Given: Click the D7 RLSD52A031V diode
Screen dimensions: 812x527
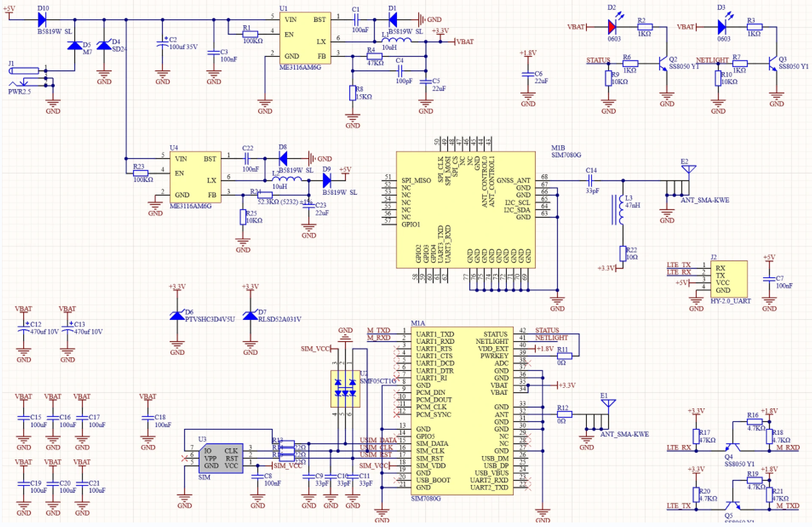Looking at the screenshot, I should point(250,315).
